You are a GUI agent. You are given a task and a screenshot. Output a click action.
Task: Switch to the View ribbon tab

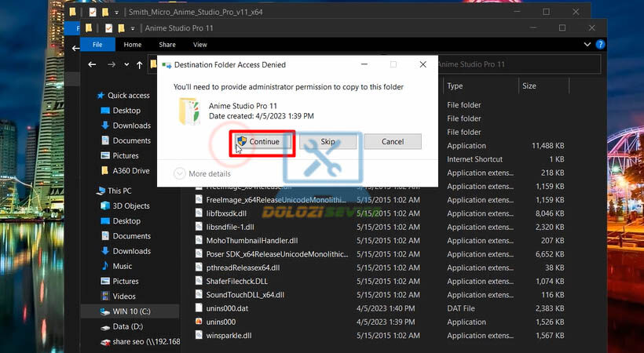(200, 45)
